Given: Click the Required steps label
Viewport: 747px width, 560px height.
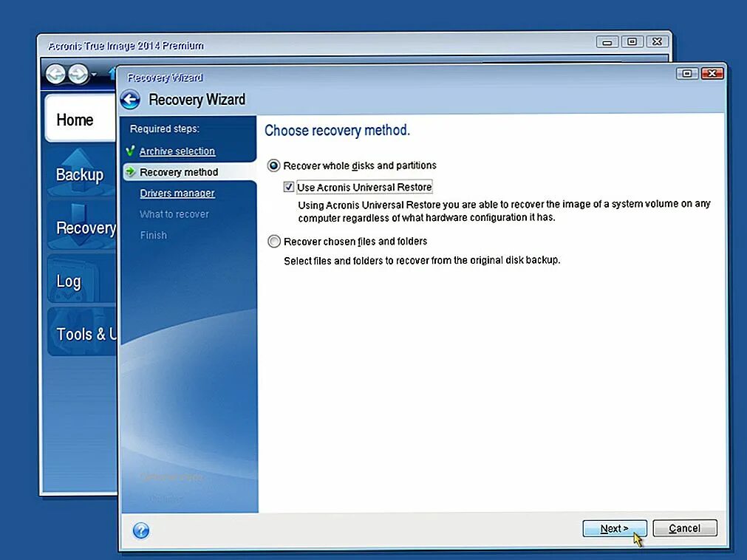Looking at the screenshot, I should point(164,129).
